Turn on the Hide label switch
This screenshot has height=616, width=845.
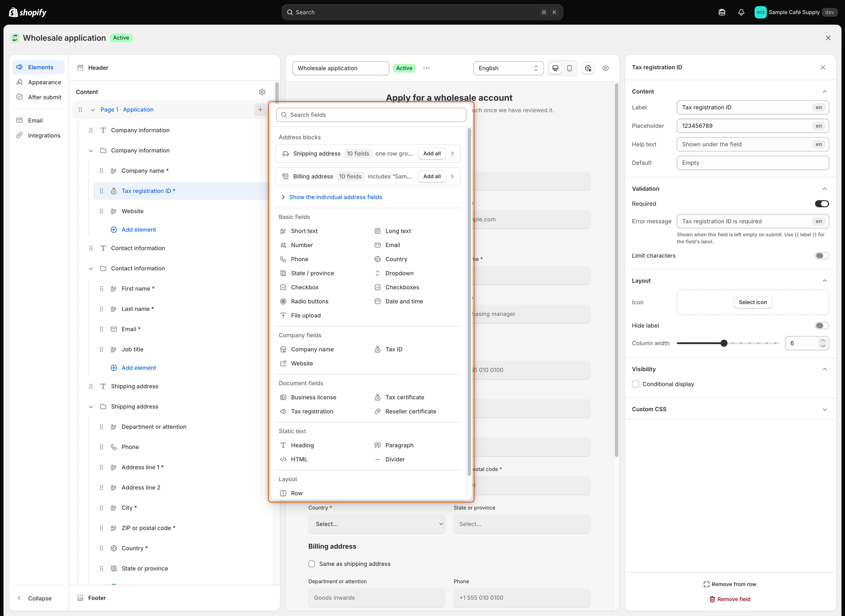click(x=821, y=326)
